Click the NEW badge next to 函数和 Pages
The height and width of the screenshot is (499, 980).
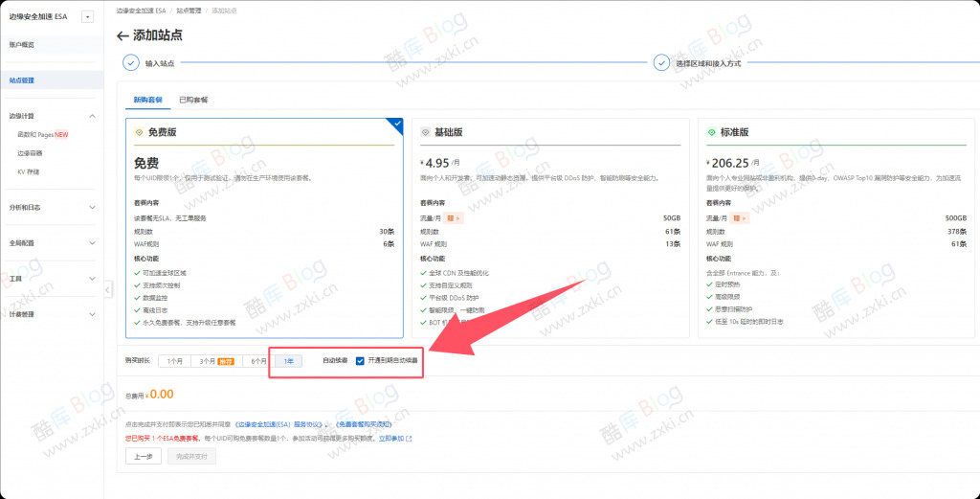[x=61, y=134]
